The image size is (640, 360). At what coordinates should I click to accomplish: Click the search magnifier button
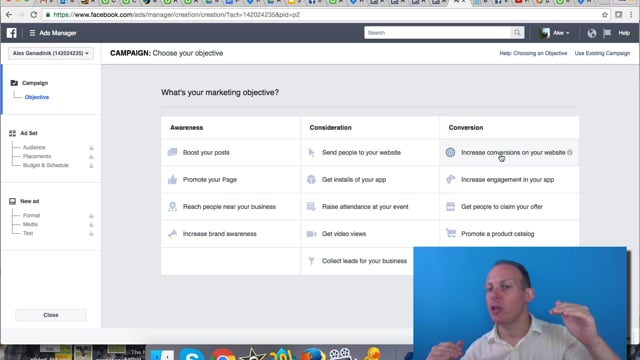point(517,33)
